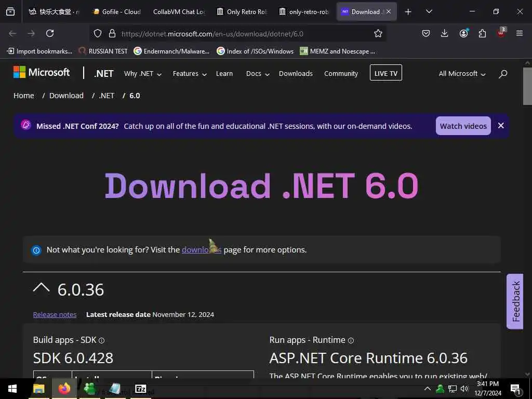List all tabs with the dropdown arrow

click(429, 11)
